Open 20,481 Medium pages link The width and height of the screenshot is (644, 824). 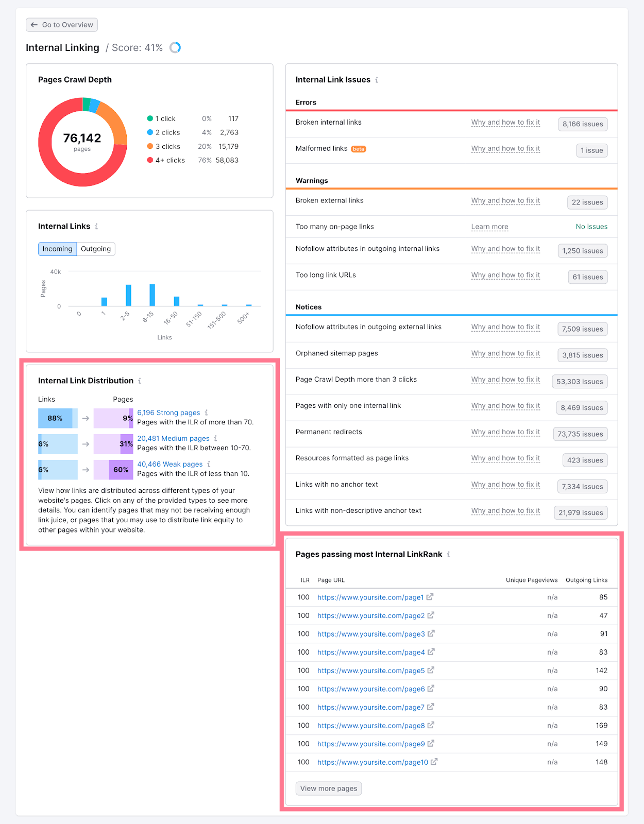point(173,438)
